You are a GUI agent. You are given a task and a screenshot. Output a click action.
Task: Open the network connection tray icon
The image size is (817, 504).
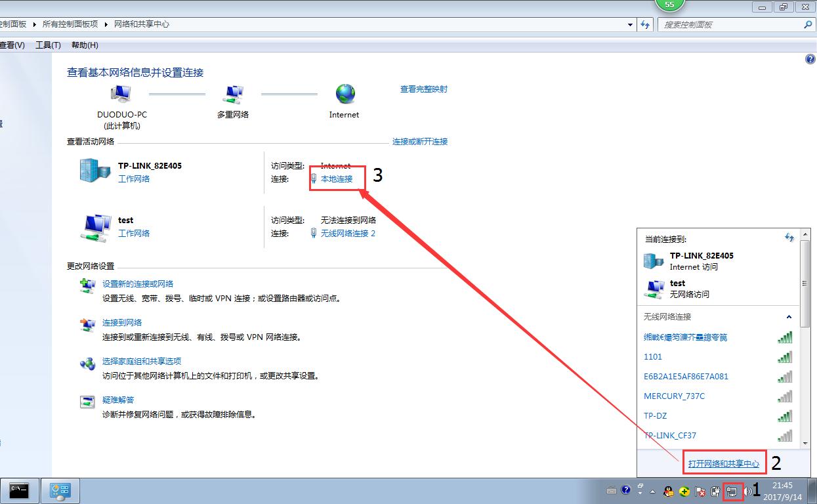(x=734, y=492)
